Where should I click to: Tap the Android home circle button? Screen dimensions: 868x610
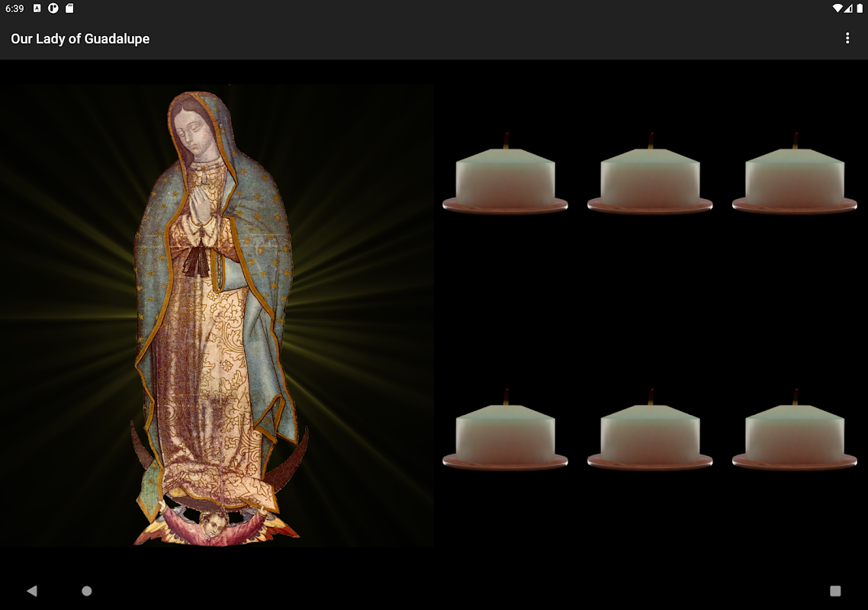87,591
